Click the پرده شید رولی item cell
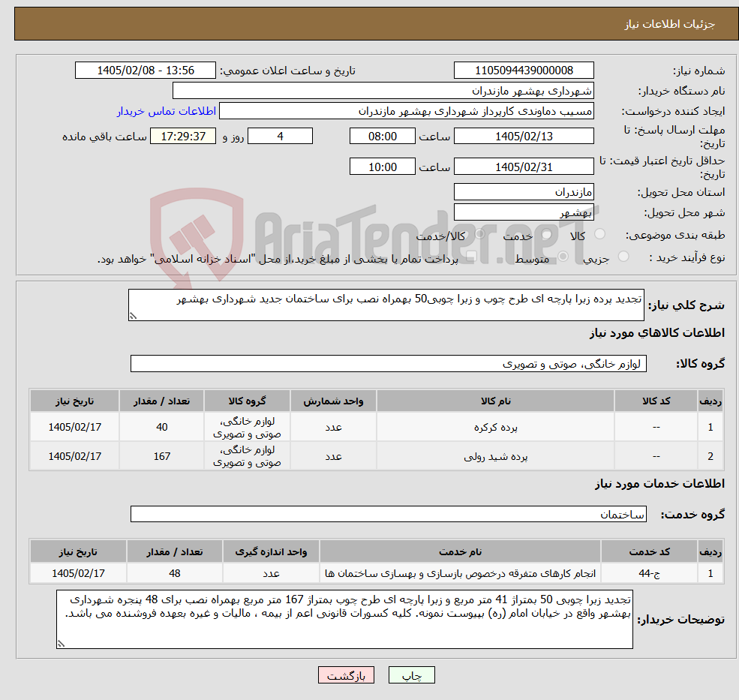The width and height of the screenshot is (739, 700). (x=495, y=456)
